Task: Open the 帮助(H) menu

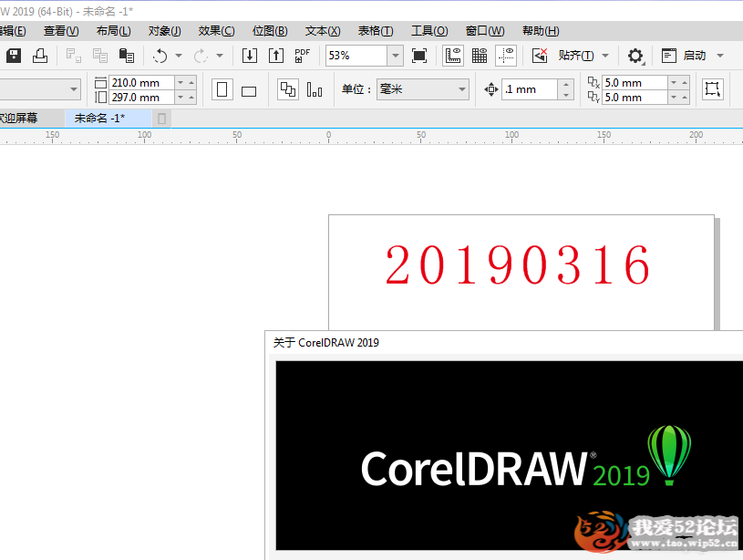Action: coord(541,31)
